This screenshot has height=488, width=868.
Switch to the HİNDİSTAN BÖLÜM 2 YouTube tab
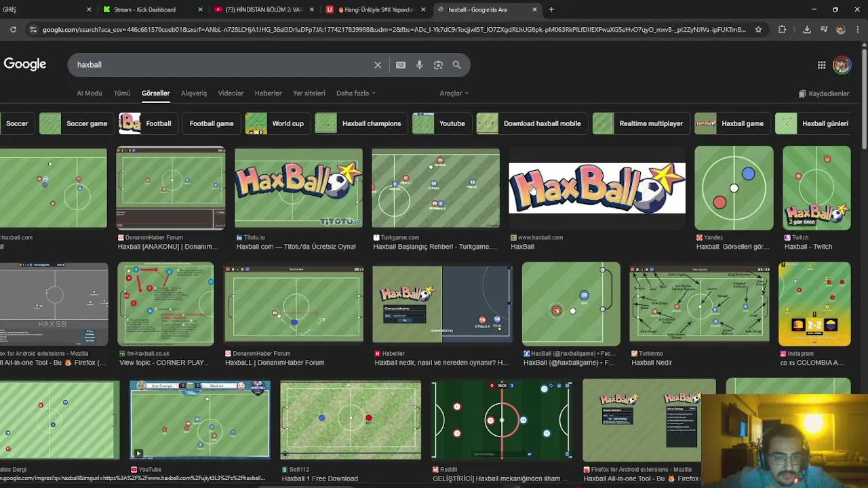[x=263, y=9]
